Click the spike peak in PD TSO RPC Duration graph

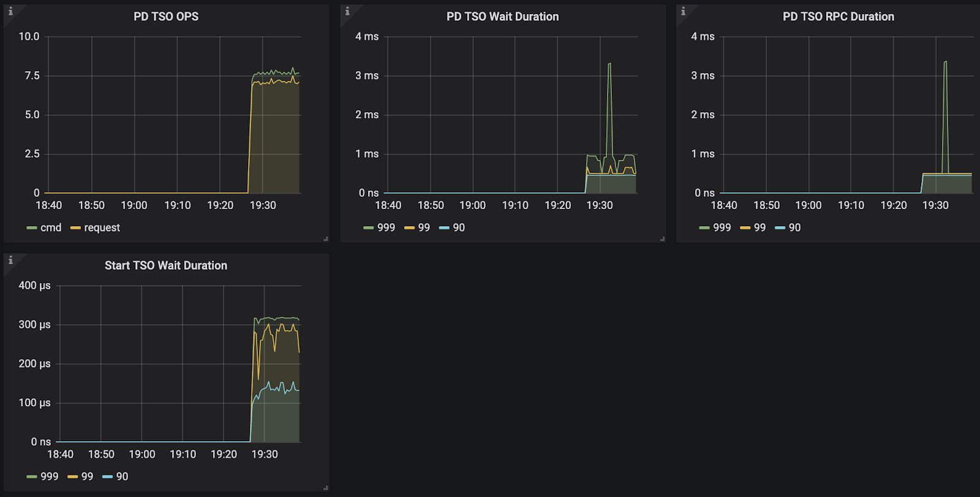(946, 62)
